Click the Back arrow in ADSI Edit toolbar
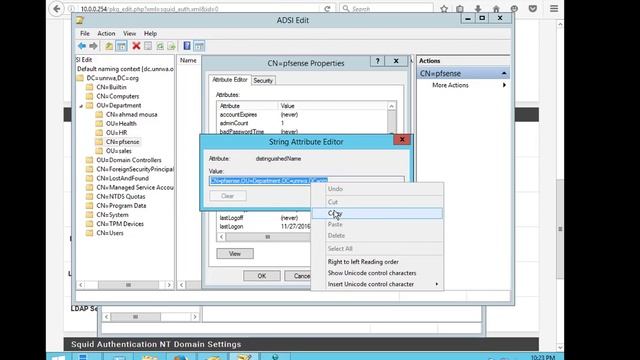The width and height of the screenshot is (640, 360). point(82,46)
